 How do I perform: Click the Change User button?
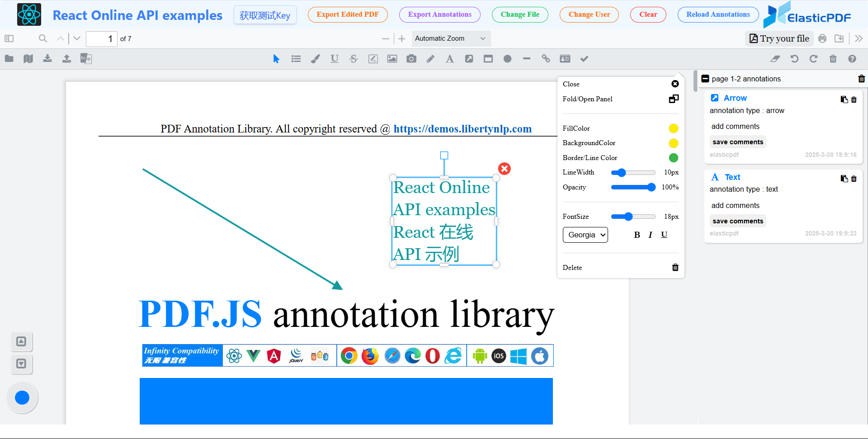(589, 14)
